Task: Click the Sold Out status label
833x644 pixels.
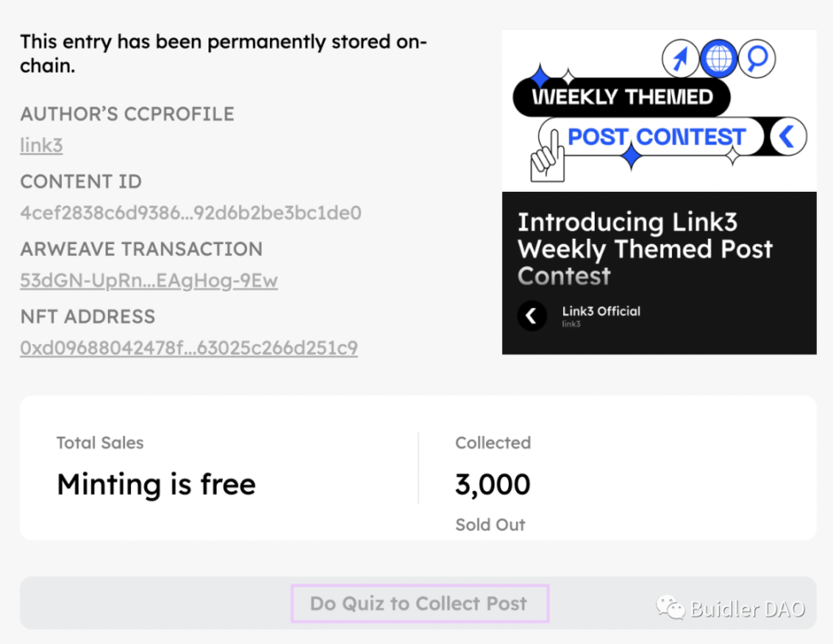Action: (x=490, y=525)
